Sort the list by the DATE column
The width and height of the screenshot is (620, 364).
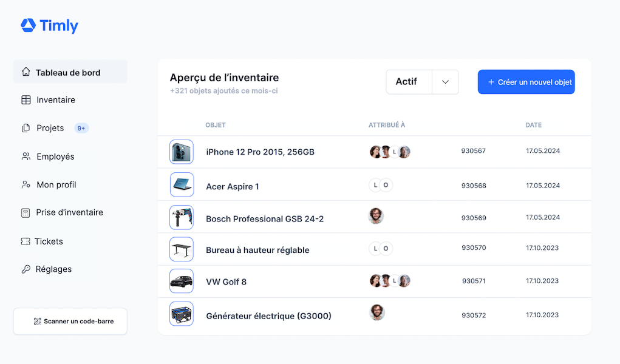(x=533, y=125)
